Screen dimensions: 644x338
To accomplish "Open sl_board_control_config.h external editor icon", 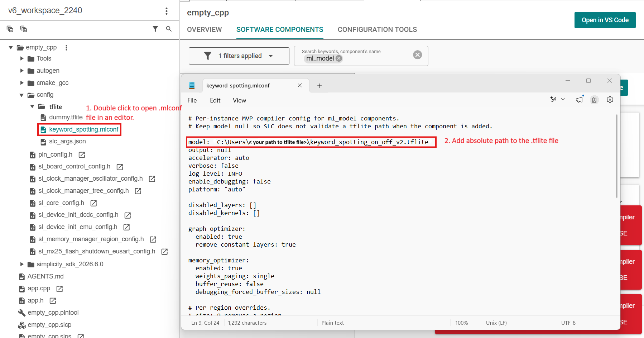I will 120,167.
